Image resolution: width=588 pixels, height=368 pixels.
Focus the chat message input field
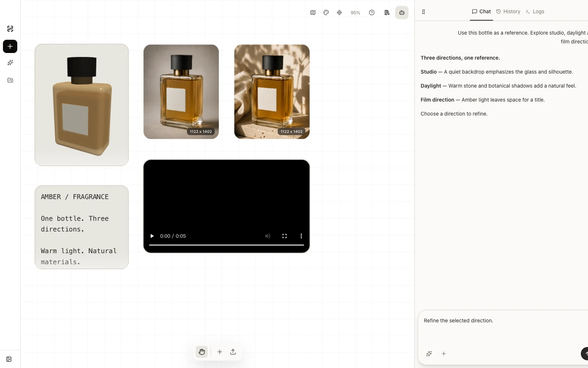tap(503, 328)
